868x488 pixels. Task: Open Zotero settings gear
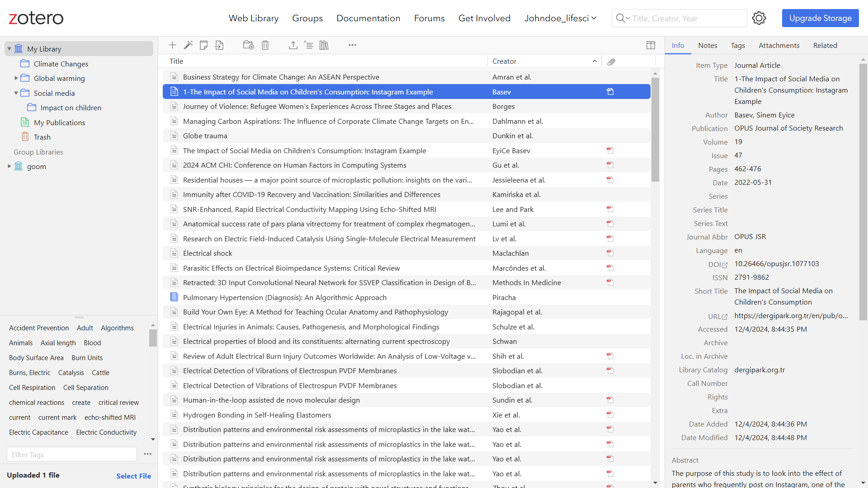click(x=759, y=18)
